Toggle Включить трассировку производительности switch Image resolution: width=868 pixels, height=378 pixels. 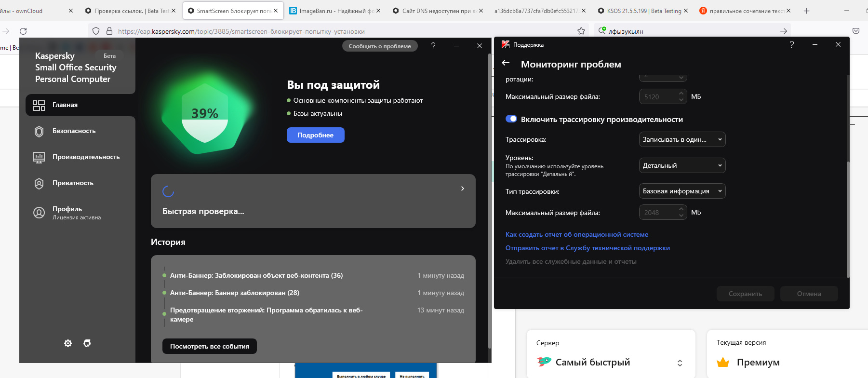[511, 119]
